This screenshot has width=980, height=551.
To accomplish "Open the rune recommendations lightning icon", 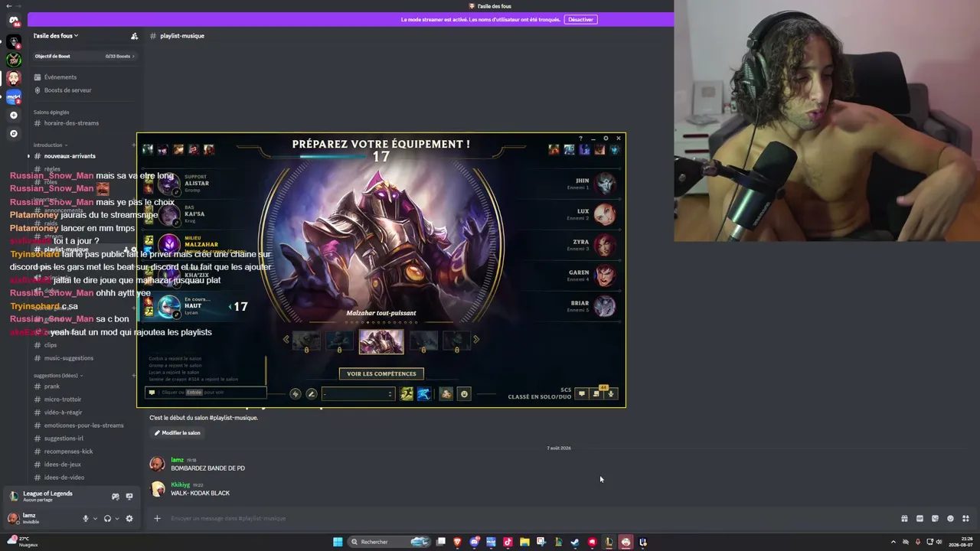I will 296,393.
